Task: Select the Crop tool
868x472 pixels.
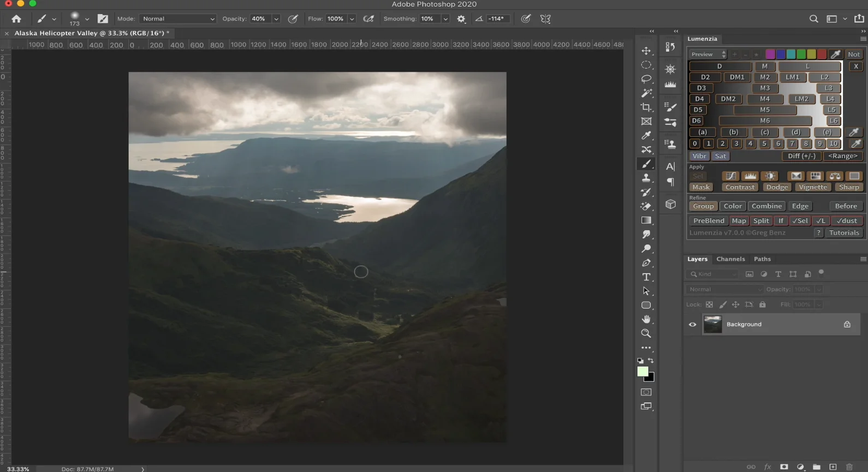Action: pos(646,107)
